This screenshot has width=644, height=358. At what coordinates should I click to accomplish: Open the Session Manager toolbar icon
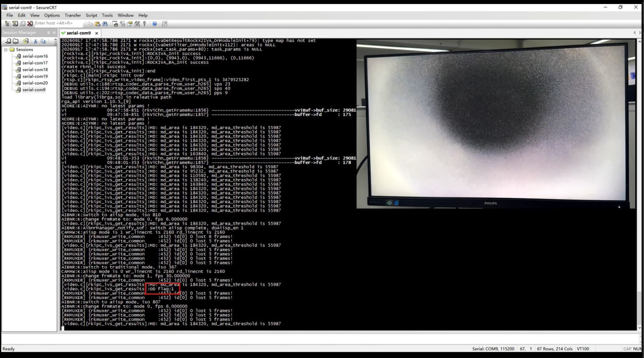pos(8,24)
